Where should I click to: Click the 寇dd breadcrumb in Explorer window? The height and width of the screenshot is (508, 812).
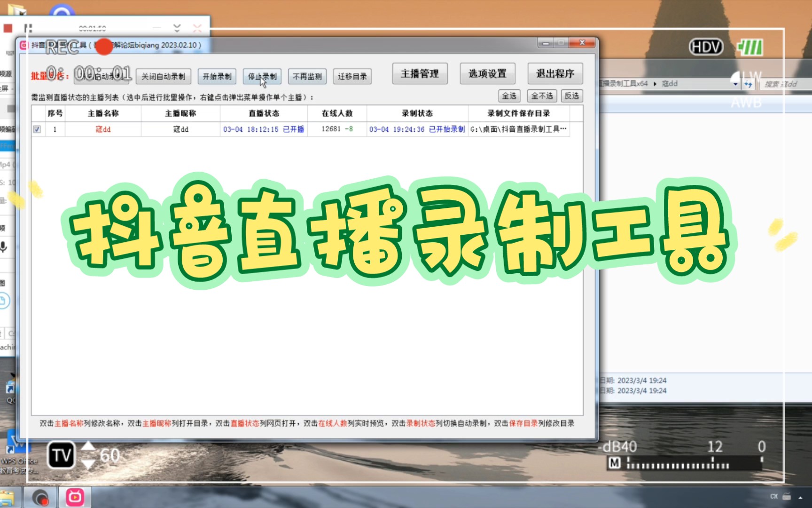tap(670, 84)
